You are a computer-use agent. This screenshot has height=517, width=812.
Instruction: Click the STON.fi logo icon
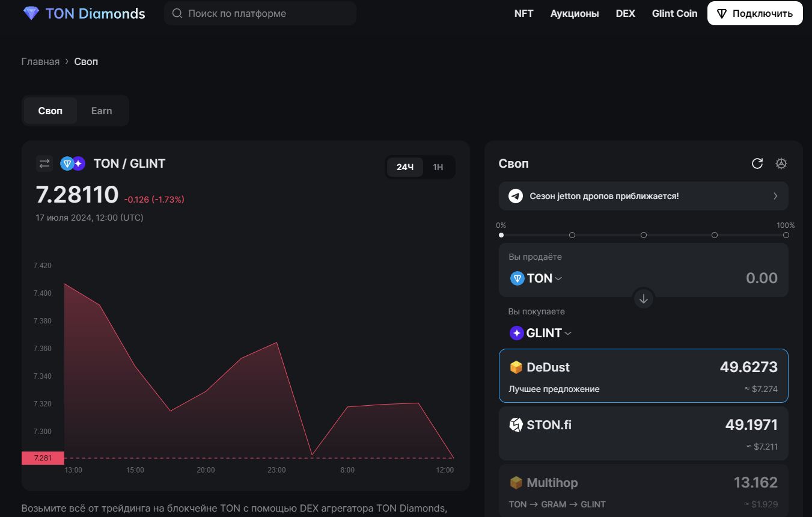click(516, 425)
